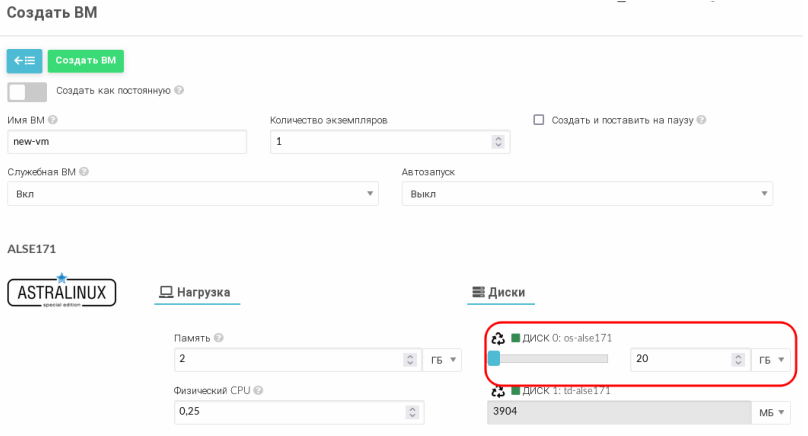The image size is (808, 436).
Task: Open 'Автозапуск' dropdown set to Выкл
Action: [x=587, y=194]
